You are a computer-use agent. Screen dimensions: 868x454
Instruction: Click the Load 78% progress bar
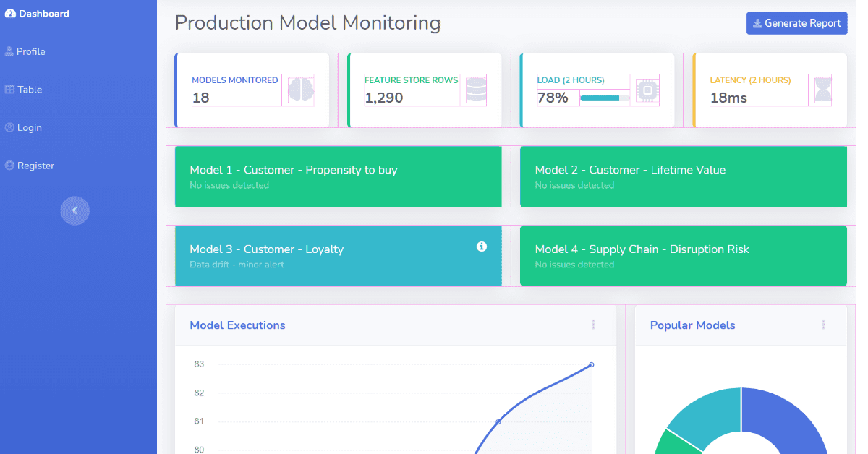click(605, 98)
